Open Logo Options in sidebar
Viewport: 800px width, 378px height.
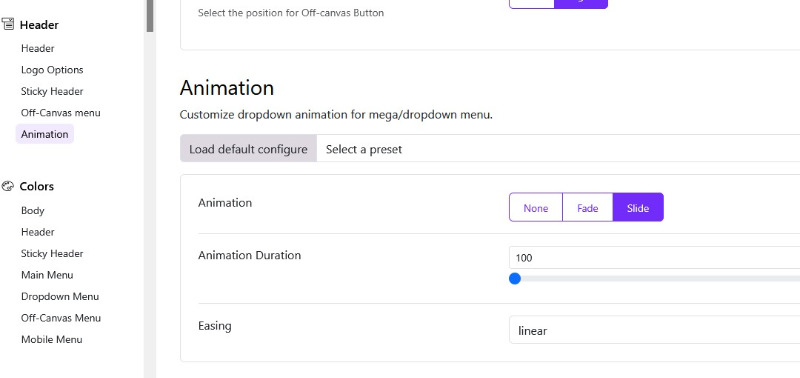pyautogui.click(x=52, y=70)
